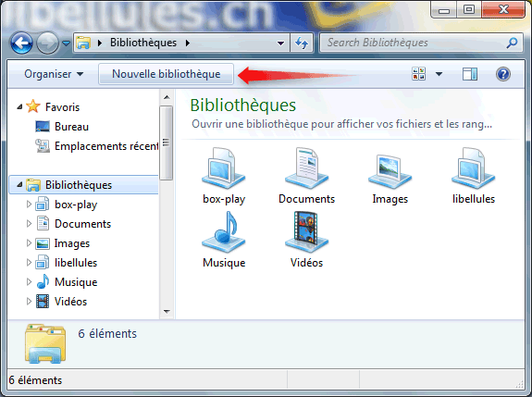Click Nouvelle bibliothèque button
The height and width of the screenshot is (397, 532).
tap(166, 74)
